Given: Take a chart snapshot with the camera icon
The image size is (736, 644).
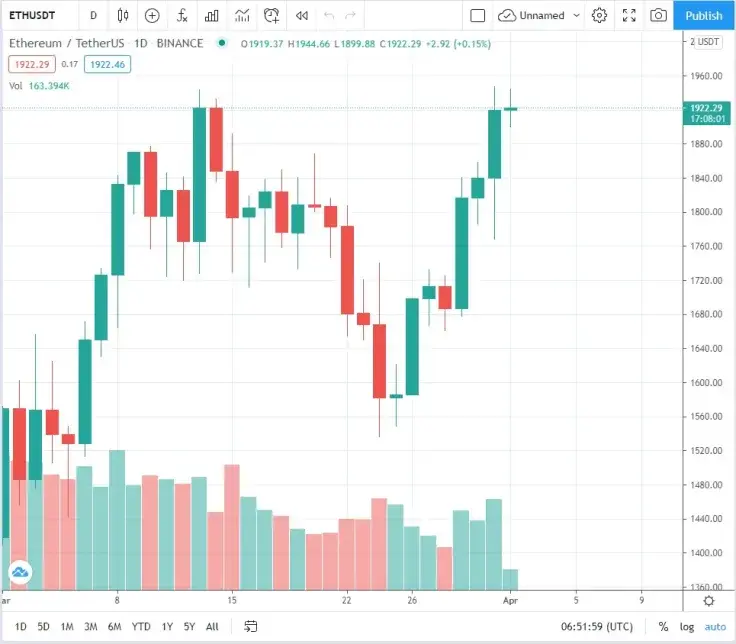Looking at the screenshot, I should click(x=658, y=15).
